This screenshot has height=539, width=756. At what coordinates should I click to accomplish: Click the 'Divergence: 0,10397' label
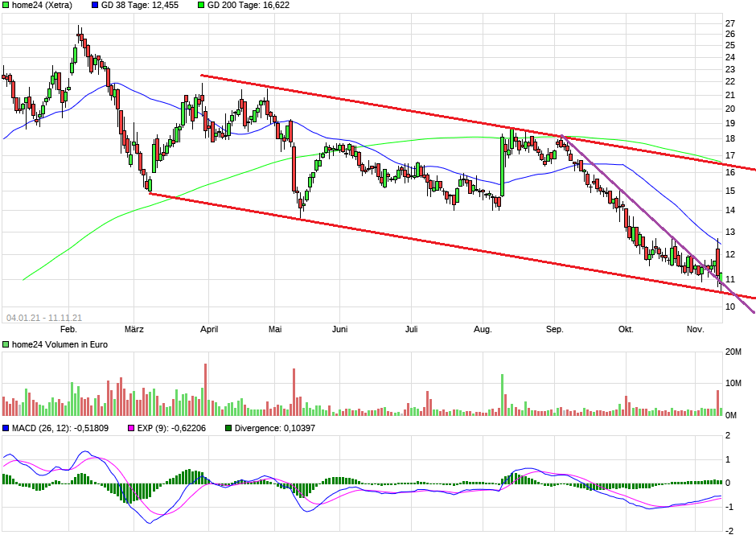coord(275,428)
